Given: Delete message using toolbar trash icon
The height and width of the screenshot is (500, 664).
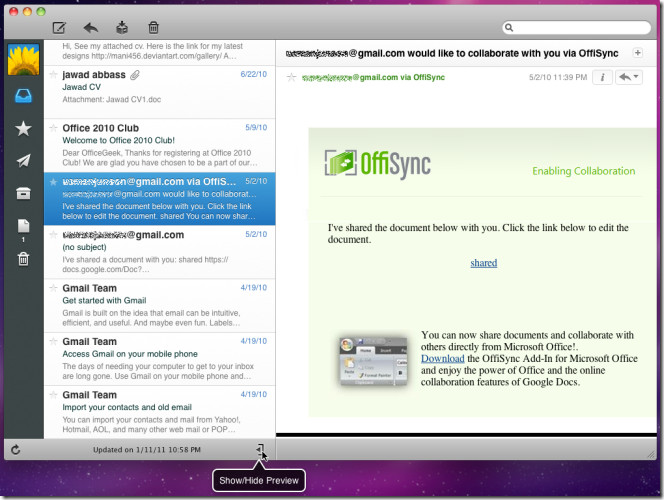Looking at the screenshot, I should [153, 28].
